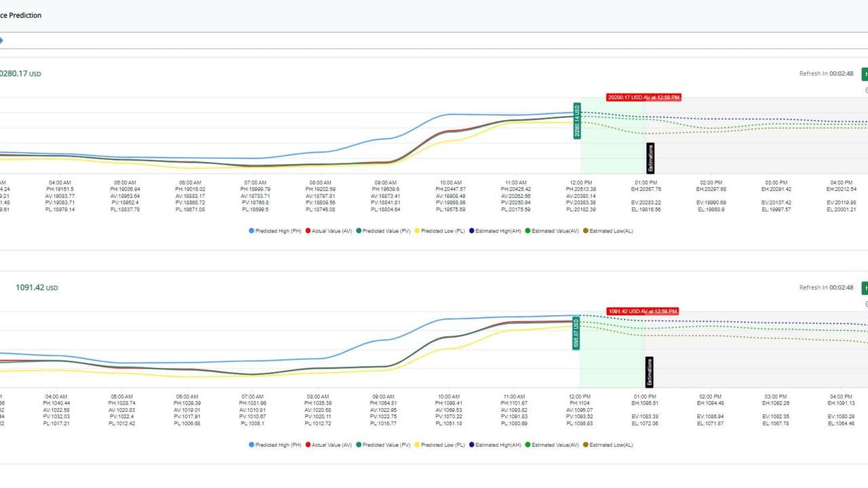The height and width of the screenshot is (488, 868).
Task: Click the 'EH:20297.68' estimate value
Action: click(711, 190)
